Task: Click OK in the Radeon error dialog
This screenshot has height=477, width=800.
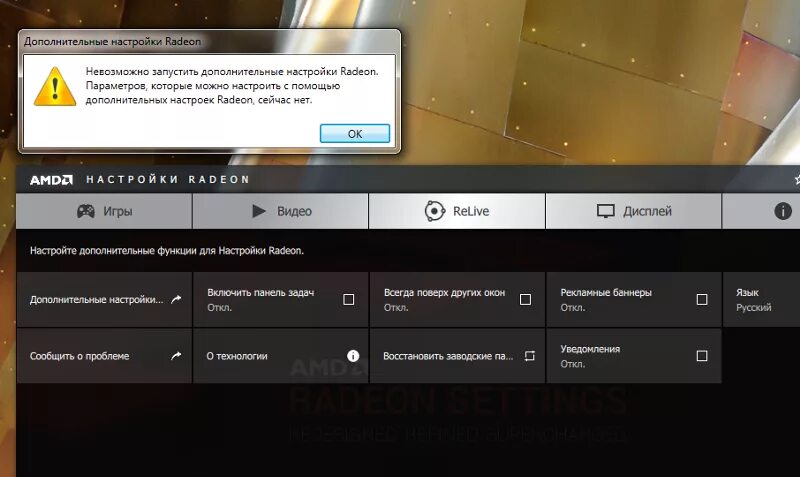Action: 355,134
